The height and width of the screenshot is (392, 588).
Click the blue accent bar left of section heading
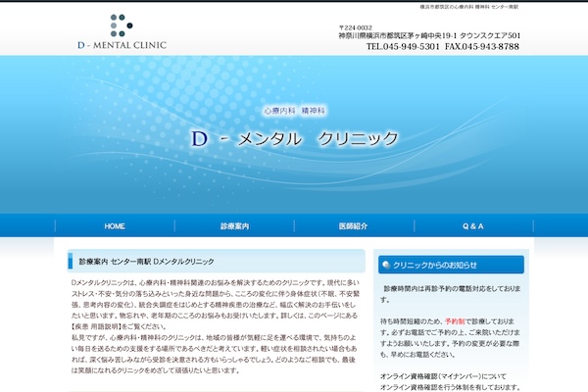tap(70, 261)
